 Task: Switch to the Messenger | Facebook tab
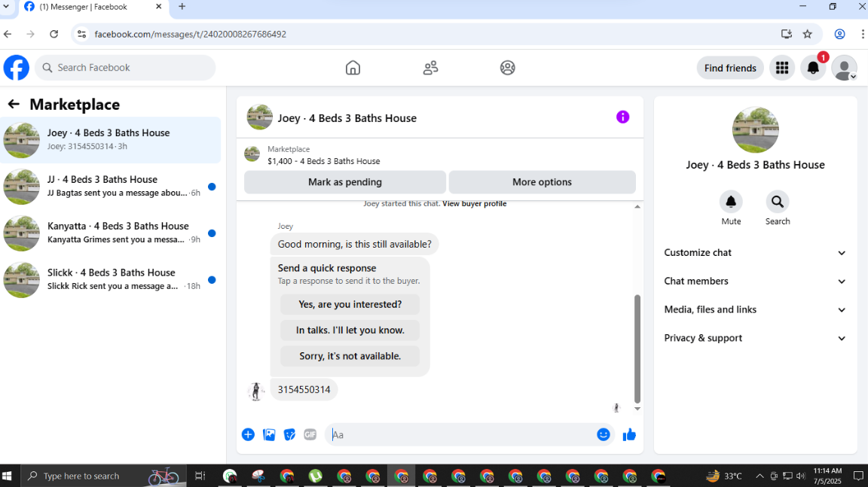93,8
